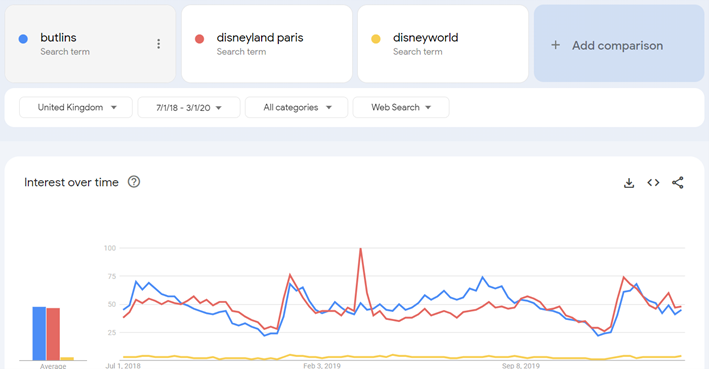Click the plus icon in Add comparison
This screenshot has height=369, width=709.
click(555, 45)
